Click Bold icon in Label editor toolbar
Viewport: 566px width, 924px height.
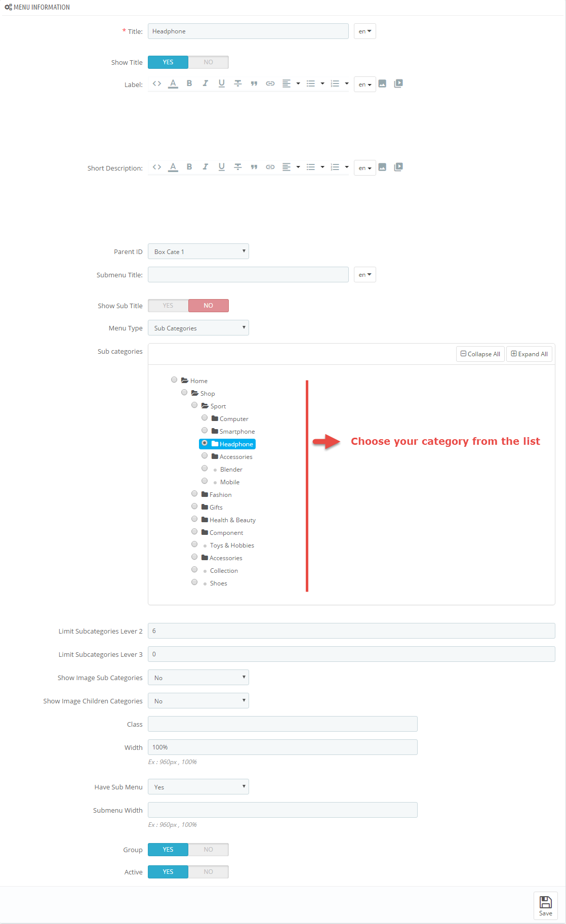click(189, 83)
